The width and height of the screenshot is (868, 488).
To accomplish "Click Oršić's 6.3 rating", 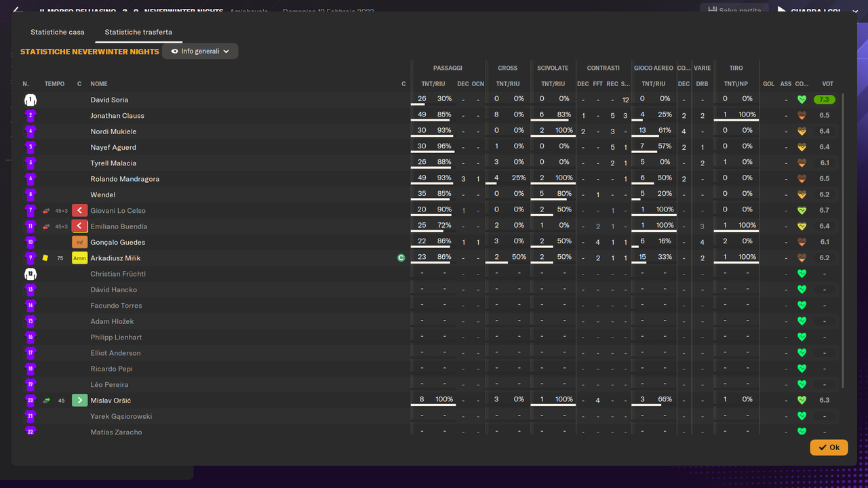I will click(824, 401).
